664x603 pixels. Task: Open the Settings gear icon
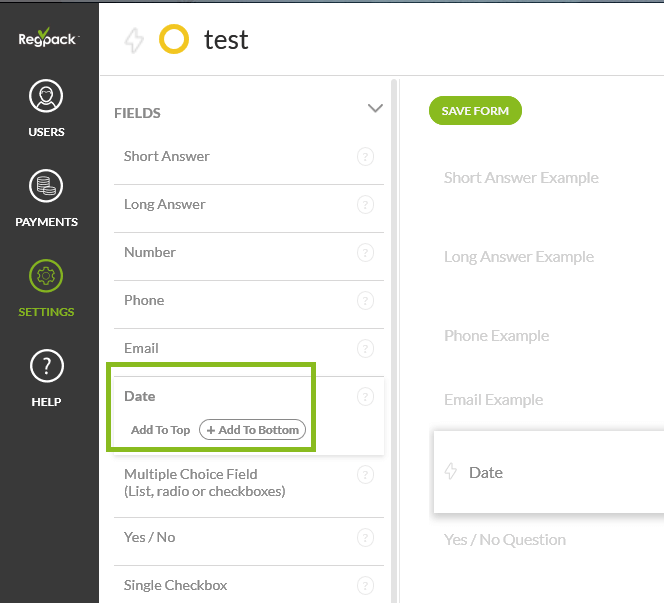(x=46, y=276)
